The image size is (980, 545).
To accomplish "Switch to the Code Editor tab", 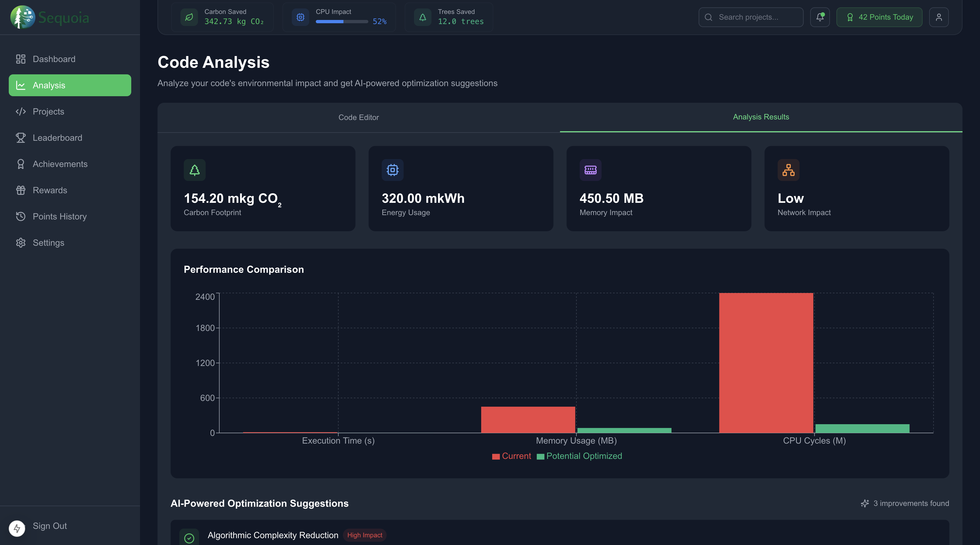I will 358,118.
